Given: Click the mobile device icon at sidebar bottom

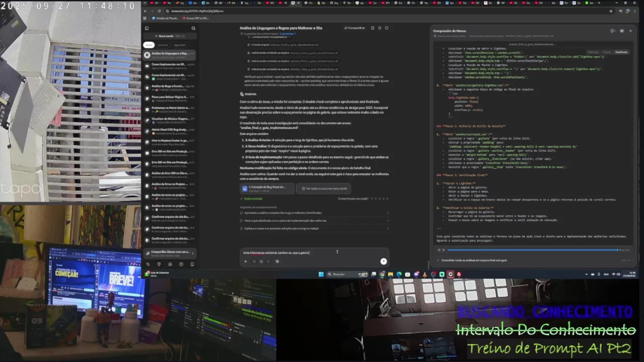Looking at the screenshot, I should pyautogui.click(x=192, y=264).
